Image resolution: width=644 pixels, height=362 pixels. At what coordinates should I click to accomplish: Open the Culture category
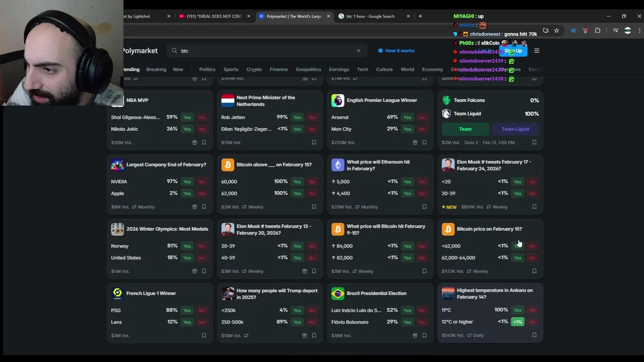tap(384, 69)
